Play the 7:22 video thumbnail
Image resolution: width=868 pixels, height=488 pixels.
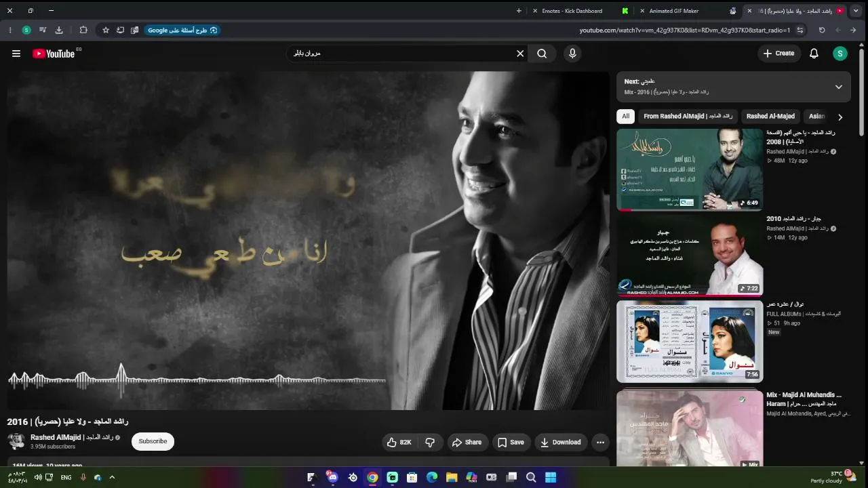tap(690, 255)
